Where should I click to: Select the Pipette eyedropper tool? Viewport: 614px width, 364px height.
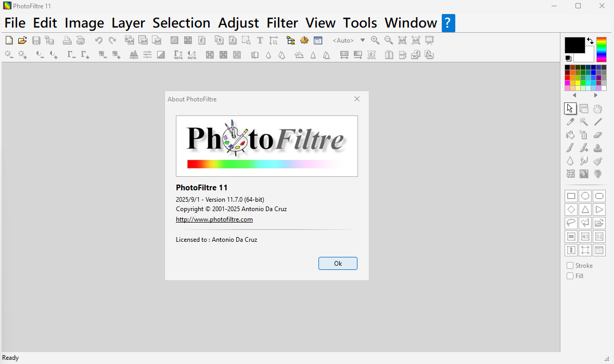pyautogui.click(x=571, y=122)
